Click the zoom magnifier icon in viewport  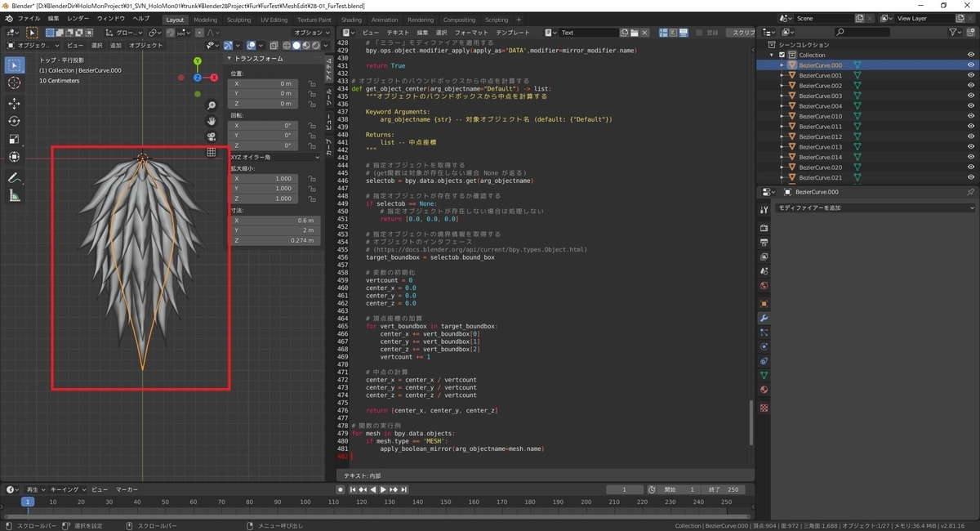[212, 105]
